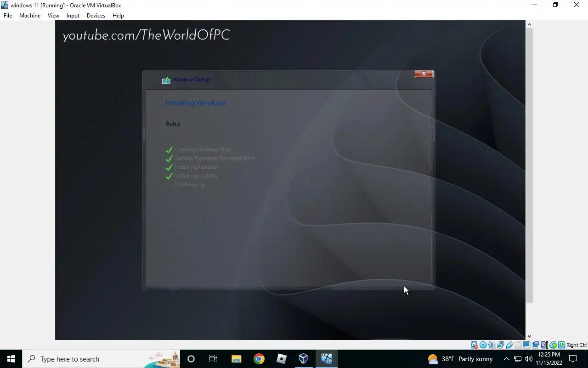Screen dimensions: 588x368
Task: Show hidden system tray icons
Action: (x=507, y=359)
